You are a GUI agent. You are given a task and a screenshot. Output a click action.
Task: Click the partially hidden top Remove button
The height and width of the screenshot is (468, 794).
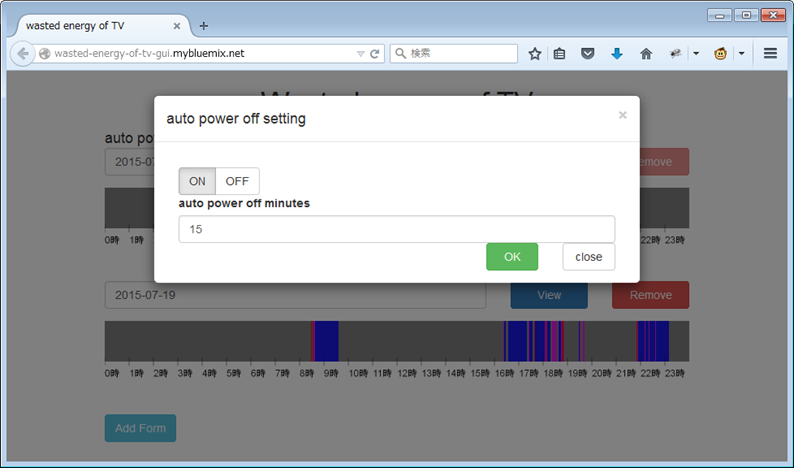(664, 162)
